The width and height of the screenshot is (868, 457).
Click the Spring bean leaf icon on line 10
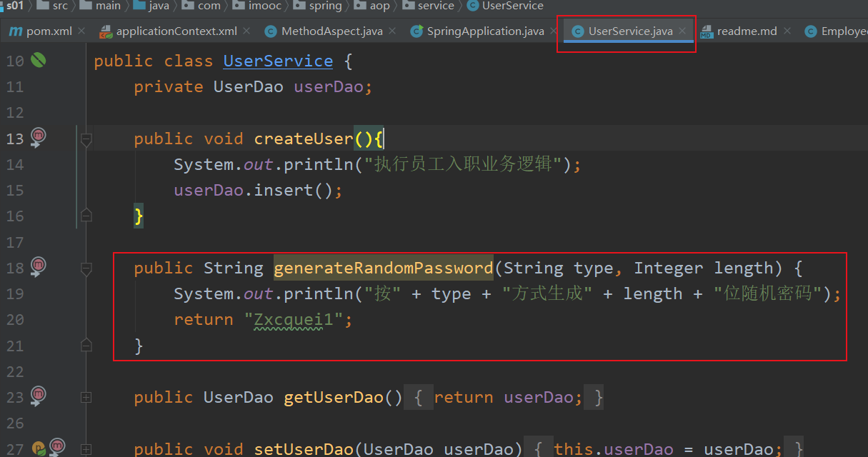tap(39, 61)
